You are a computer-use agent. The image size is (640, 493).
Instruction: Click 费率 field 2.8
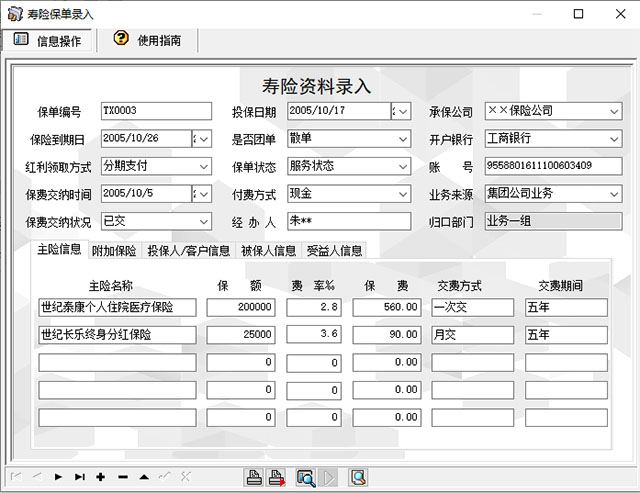pos(313,307)
